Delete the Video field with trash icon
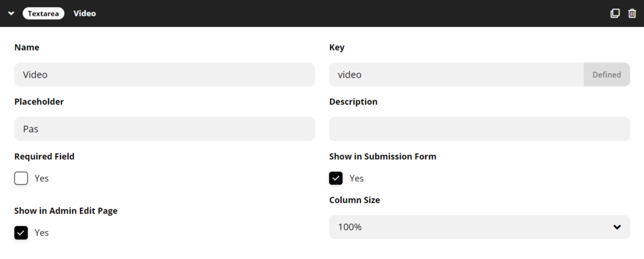The height and width of the screenshot is (259, 644). coord(632,14)
